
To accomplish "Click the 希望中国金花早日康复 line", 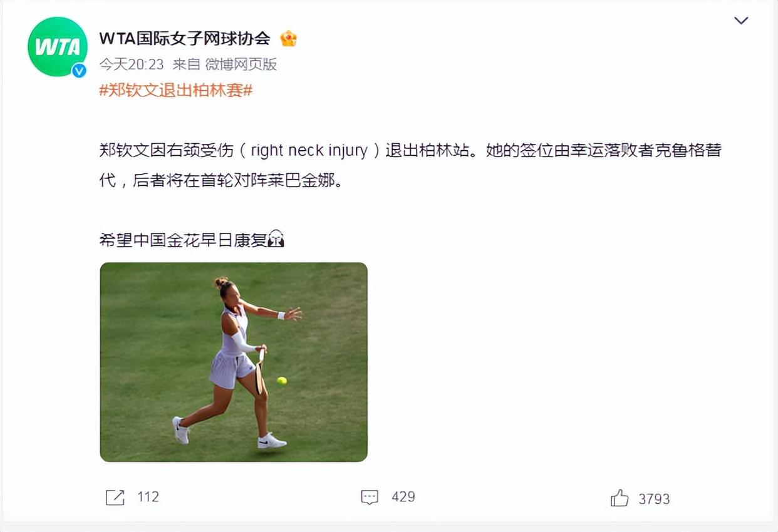I will [184, 239].
